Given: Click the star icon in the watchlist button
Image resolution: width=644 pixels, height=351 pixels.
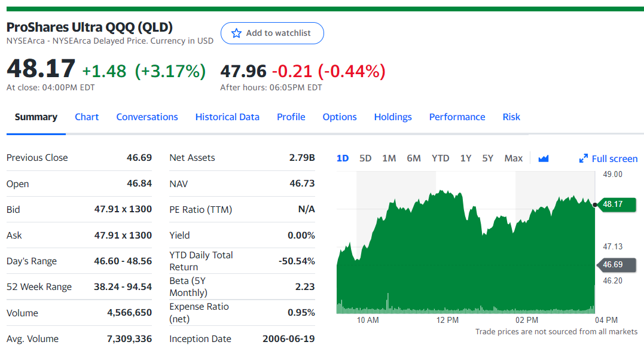Looking at the screenshot, I should tap(236, 33).
